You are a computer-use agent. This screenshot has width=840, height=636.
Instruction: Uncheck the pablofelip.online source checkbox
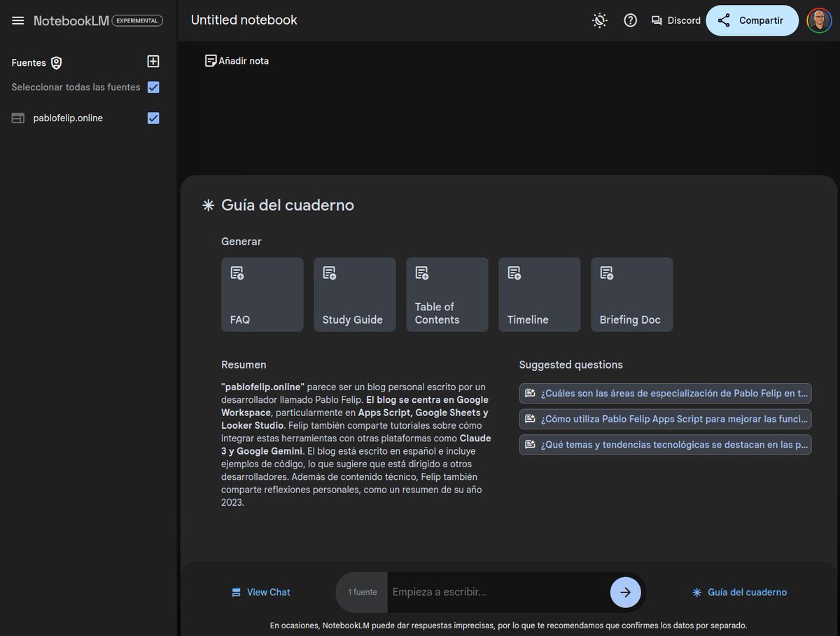pyautogui.click(x=153, y=118)
